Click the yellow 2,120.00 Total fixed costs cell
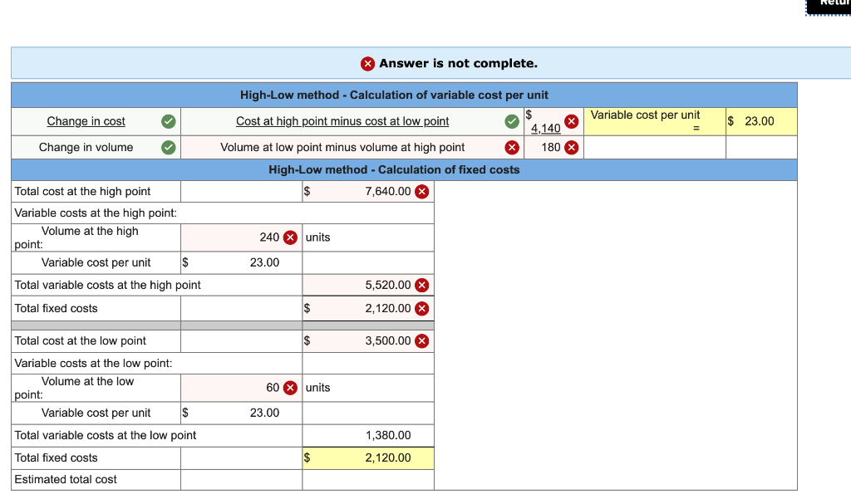Screen dimensions: 851x504 tap(368, 458)
